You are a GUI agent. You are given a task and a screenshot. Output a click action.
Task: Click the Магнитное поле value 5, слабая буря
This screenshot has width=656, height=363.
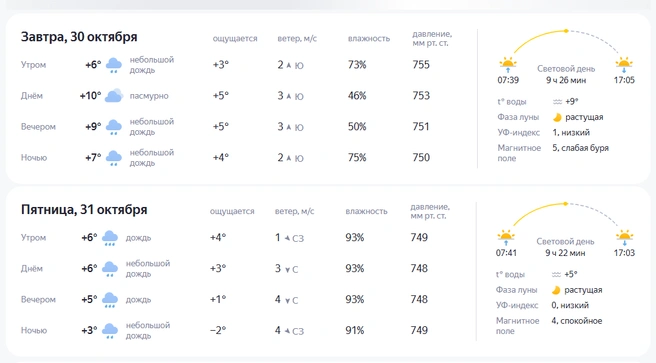point(580,148)
